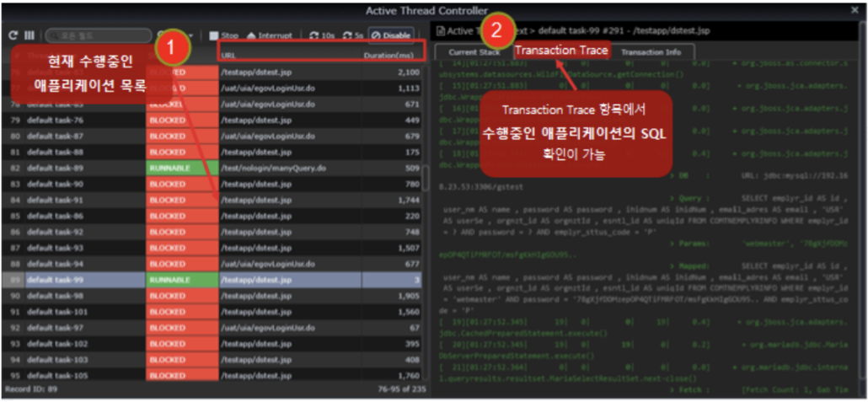Viewport: 868px width, 402px height.
Task: Click the refresh icon in the toolbar
Action: [13, 35]
